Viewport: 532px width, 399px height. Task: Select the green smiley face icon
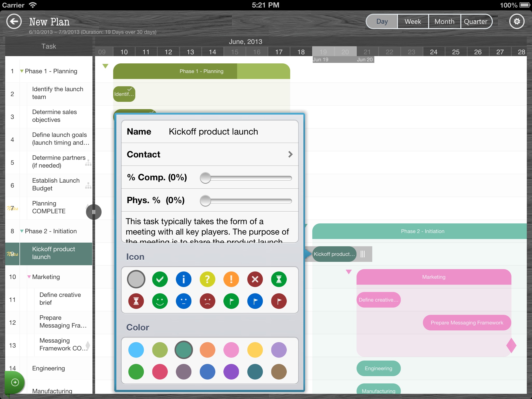point(160,301)
